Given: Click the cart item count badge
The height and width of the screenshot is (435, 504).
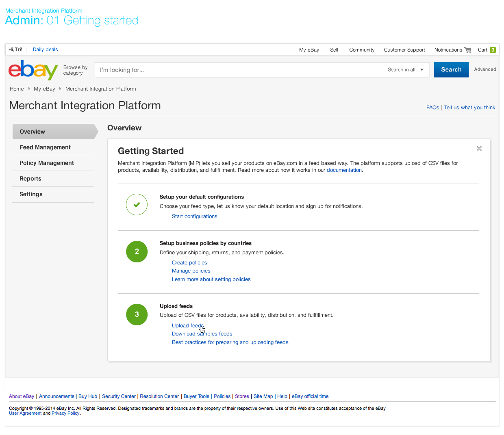Looking at the screenshot, I should pyautogui.click(x=493, y=50).
